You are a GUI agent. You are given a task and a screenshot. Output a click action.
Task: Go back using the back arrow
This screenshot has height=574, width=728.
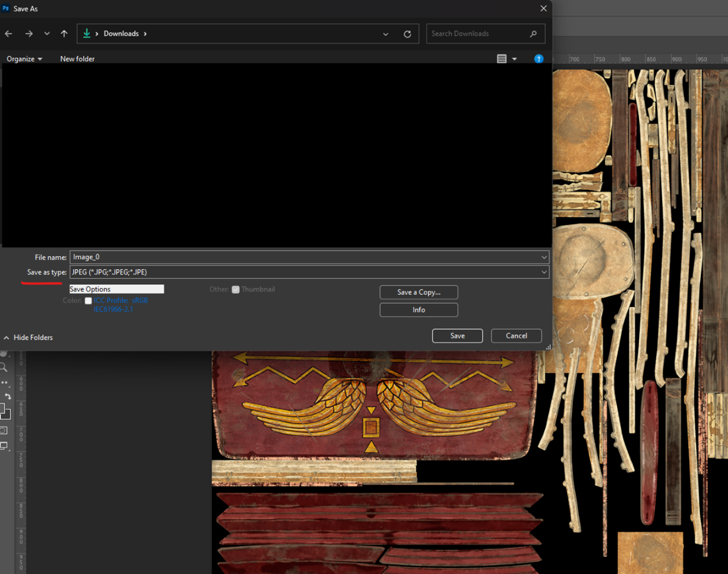coord(9,34)
